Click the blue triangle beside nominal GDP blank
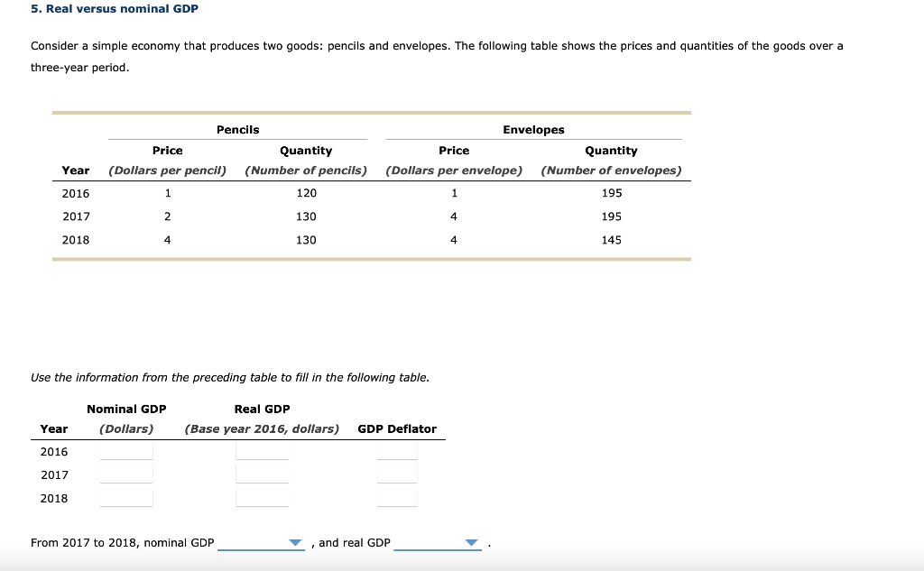The height and width of the screenshot is (571, 924). [297, 542]
